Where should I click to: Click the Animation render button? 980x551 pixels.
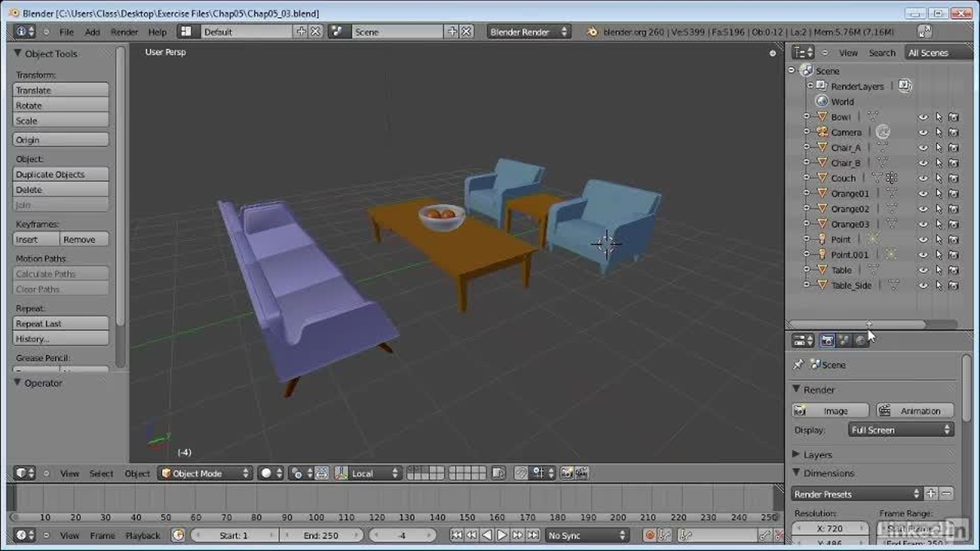[x=915, y=411]
